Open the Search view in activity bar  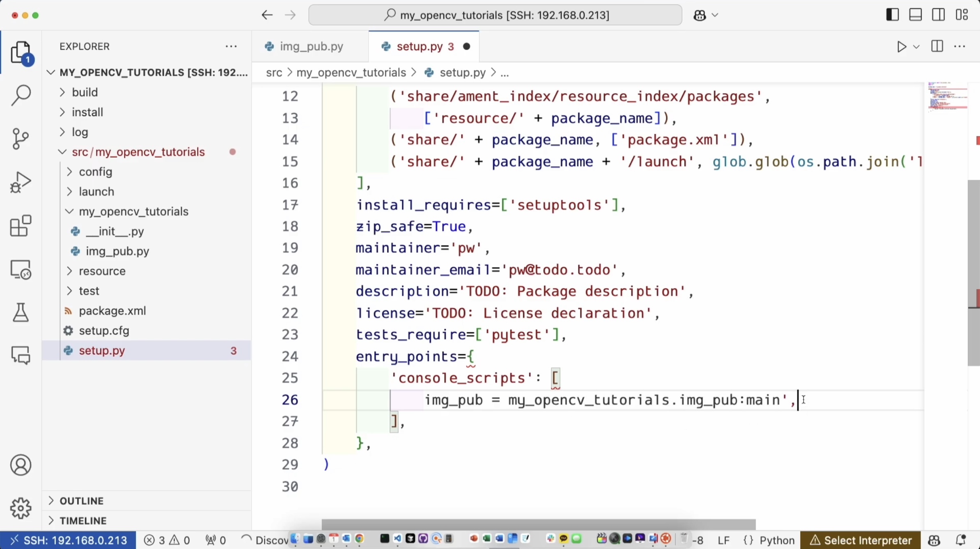21,95
